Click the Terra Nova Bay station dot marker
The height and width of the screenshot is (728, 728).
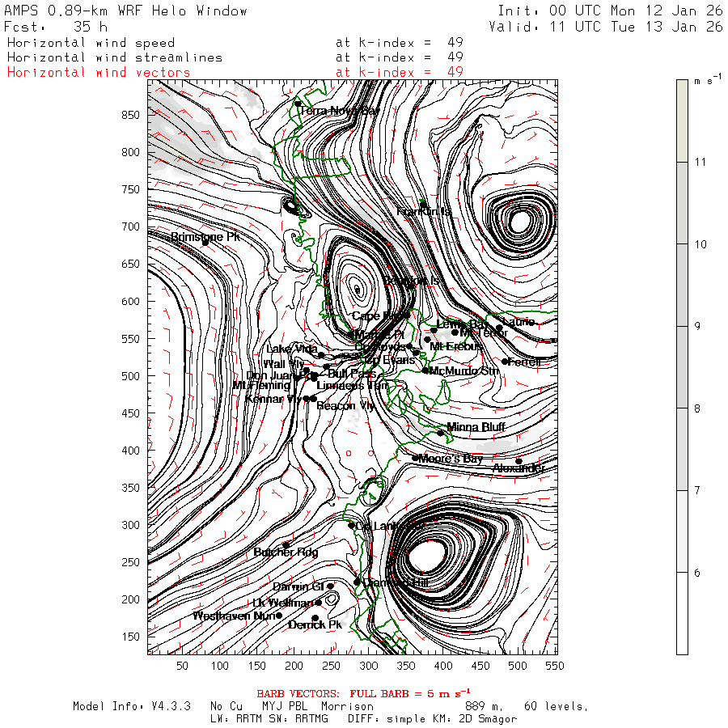(298, 104)
